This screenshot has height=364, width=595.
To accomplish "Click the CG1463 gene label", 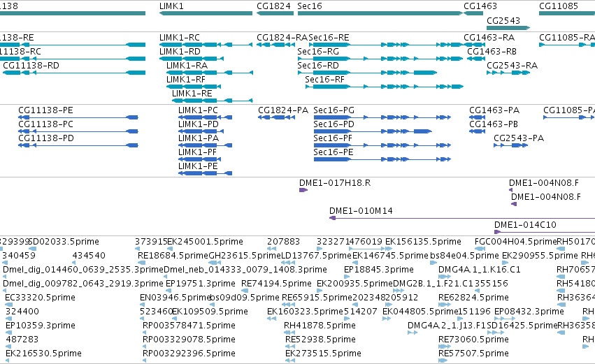I will [x=480, y=6].
